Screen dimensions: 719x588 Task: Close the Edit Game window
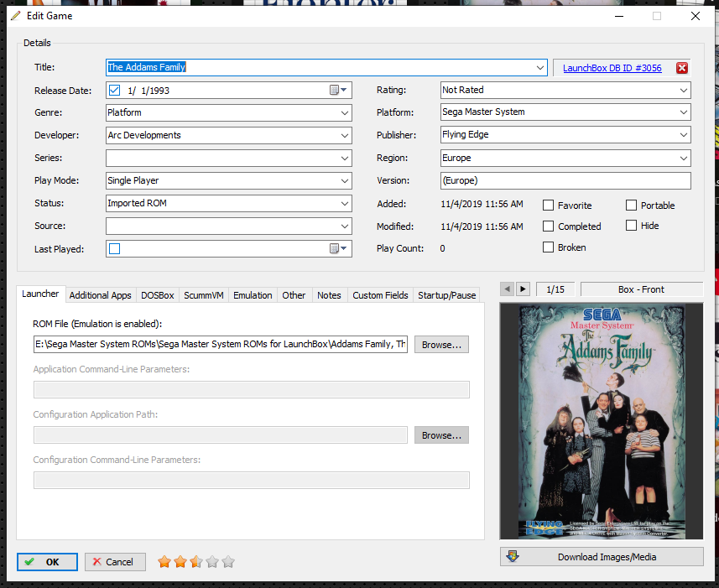tap(696, 16)
